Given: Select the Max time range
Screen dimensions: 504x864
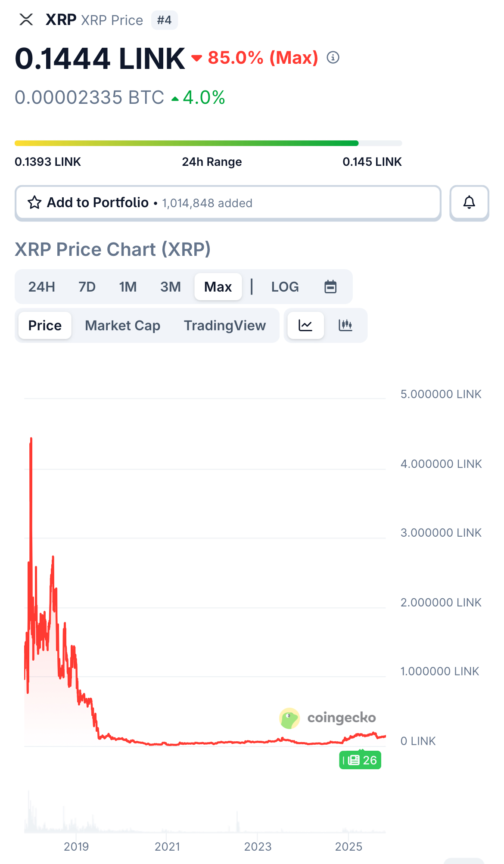Looking at the screenshot, I should tap(218, 287).
